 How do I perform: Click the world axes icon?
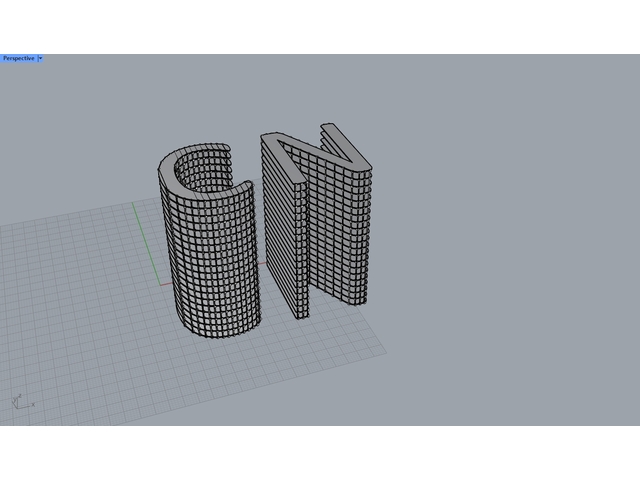(23, 402)
